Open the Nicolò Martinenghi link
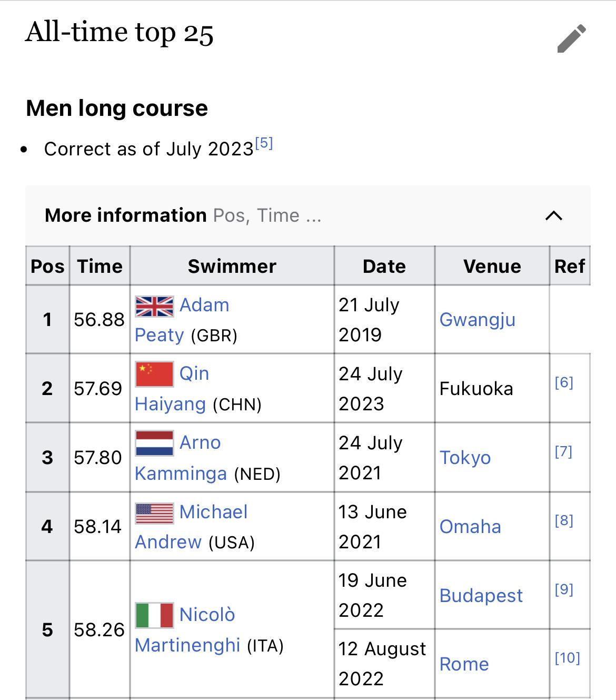This screenshot has height=700, width=616. [187, 630]
